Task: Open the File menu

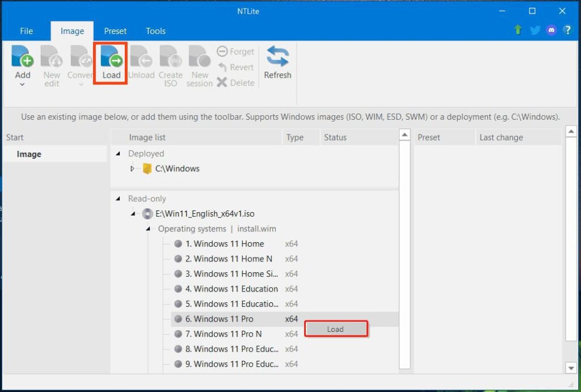Action: click(x=26, y=31)
